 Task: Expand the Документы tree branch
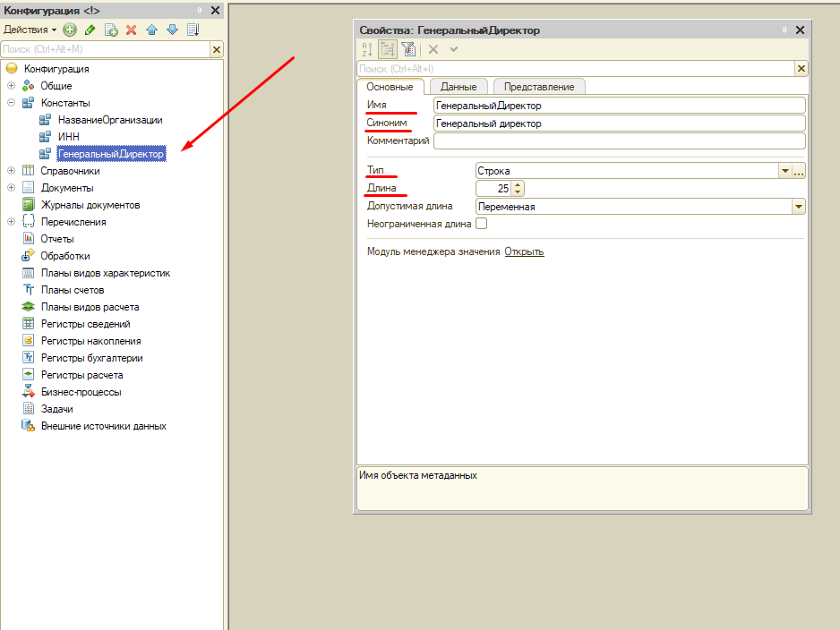12,188
